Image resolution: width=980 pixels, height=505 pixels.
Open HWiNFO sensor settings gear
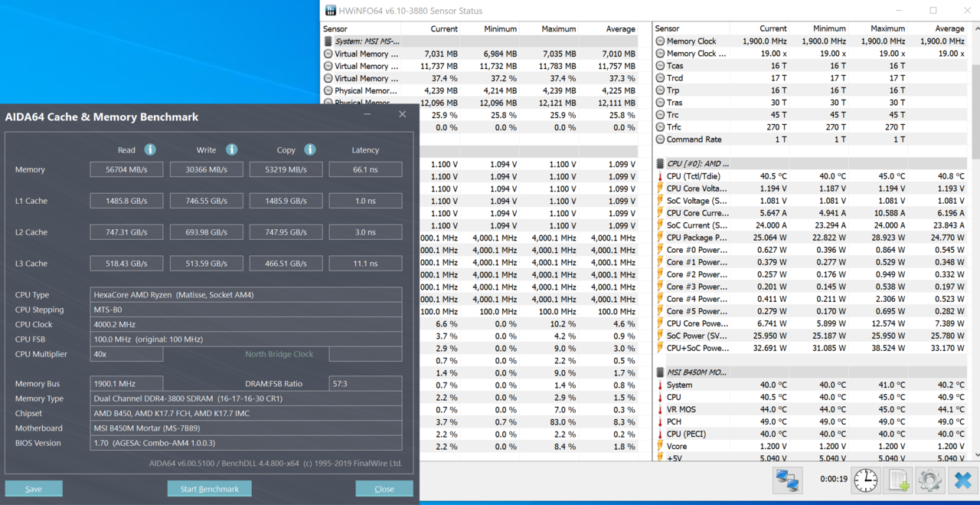(x=929, y=480)
